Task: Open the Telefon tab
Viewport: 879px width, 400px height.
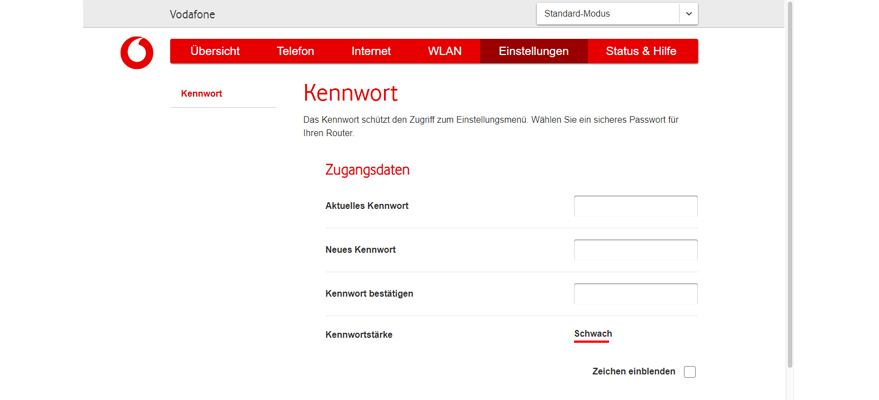Action: (x=295, y=51)
